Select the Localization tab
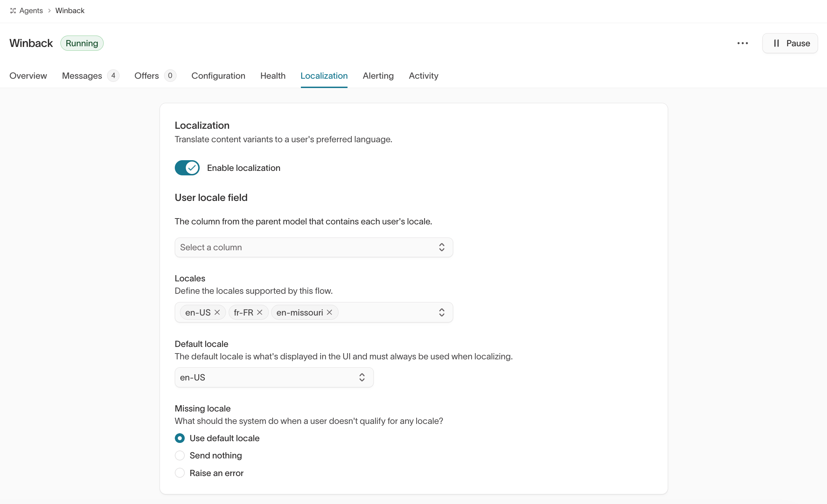 coord(324,76)
